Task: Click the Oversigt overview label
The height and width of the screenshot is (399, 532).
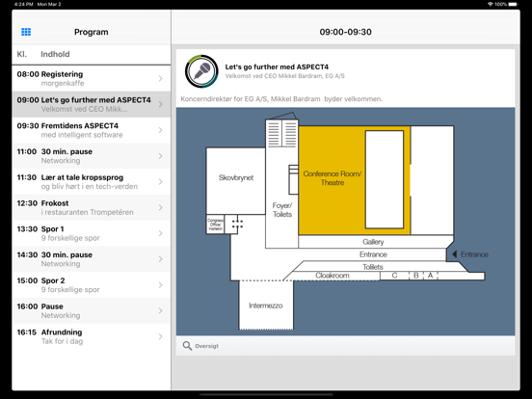Action: point(206,346)
